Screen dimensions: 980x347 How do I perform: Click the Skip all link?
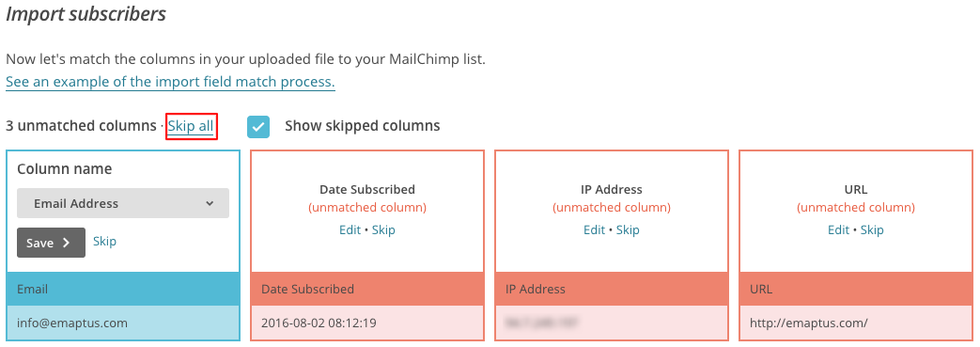click(x=191, y=126)
